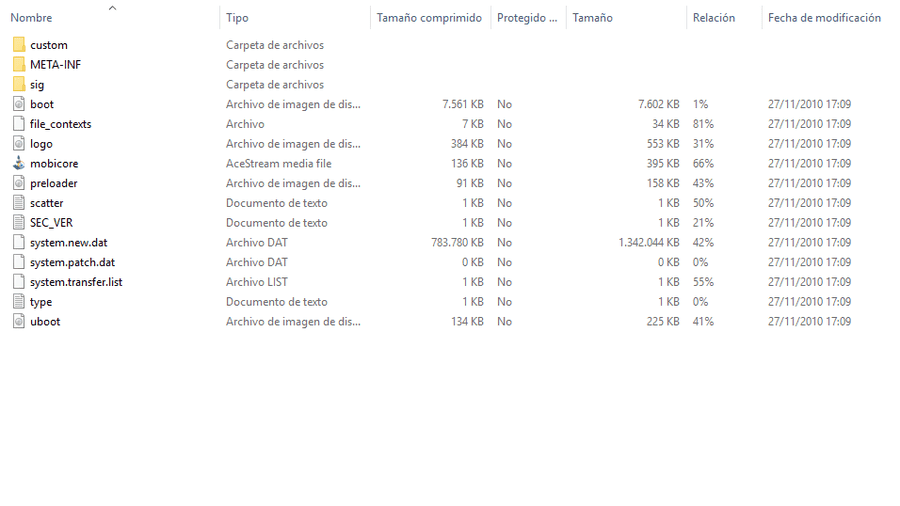Select the META-INF folder icon

coord(19,64)
